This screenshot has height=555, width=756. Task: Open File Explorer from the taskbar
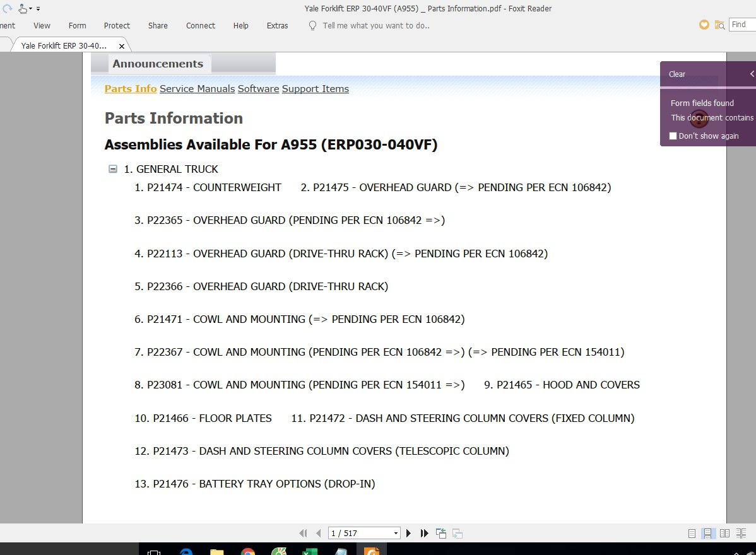coord(217,552)
